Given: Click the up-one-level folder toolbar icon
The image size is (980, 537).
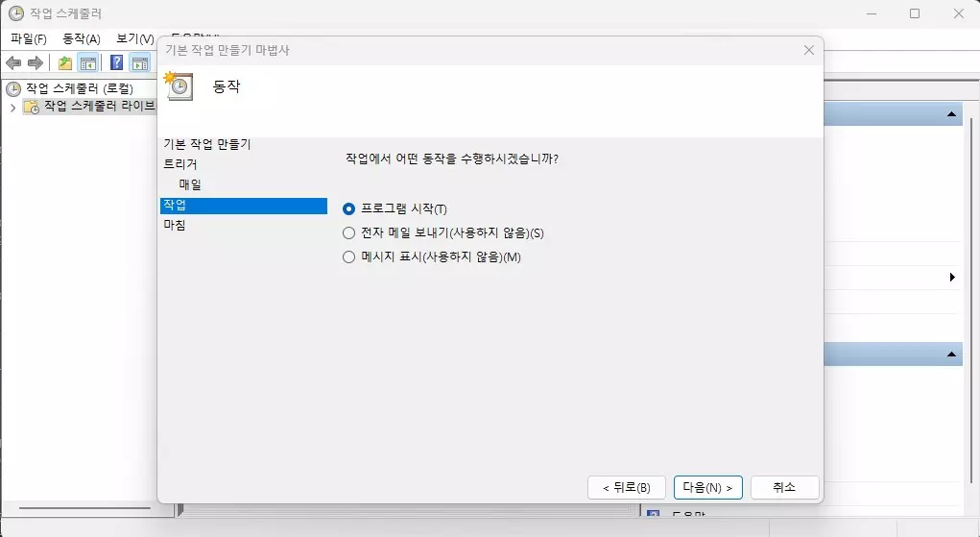Looking at the screenshot, I should pyautogui.click(x=65, y=62).
